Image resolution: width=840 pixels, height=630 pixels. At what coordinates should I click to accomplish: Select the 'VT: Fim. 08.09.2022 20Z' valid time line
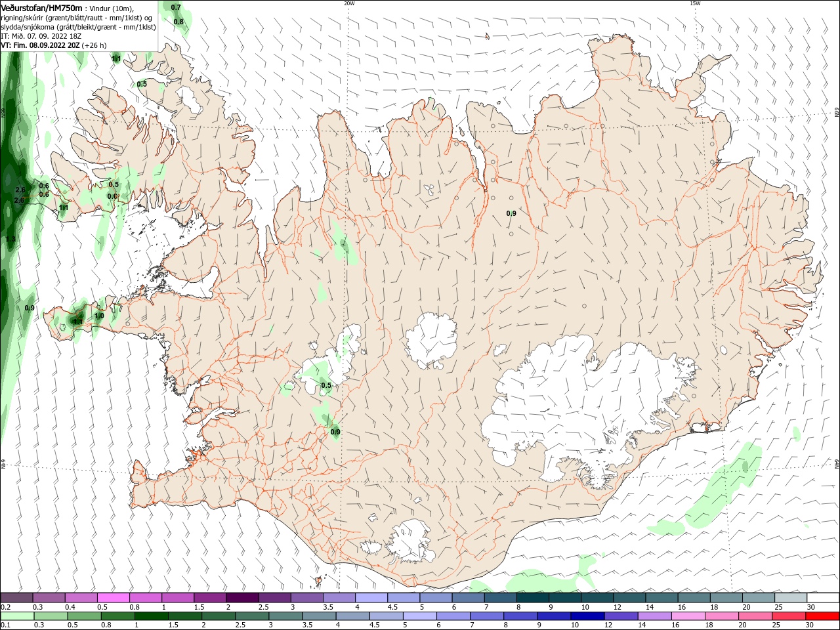tap(40, 45)
